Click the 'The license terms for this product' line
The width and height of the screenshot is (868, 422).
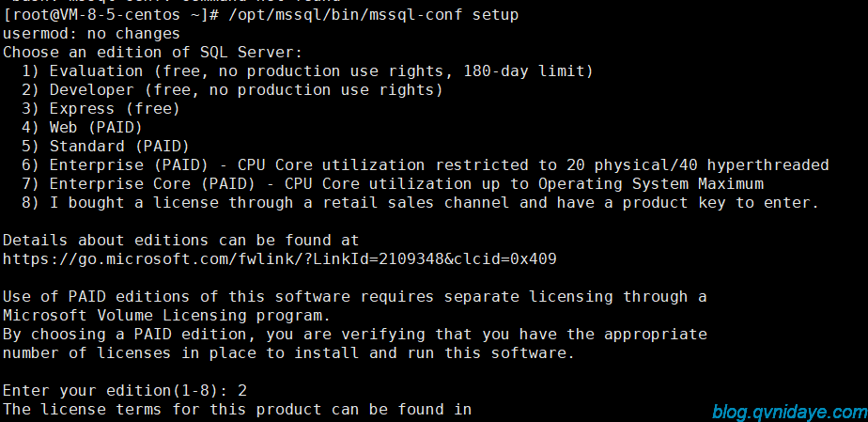coord(237,410)
